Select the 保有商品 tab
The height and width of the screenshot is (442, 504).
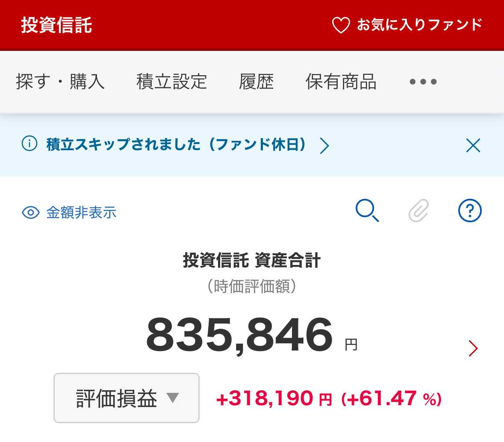341,82
